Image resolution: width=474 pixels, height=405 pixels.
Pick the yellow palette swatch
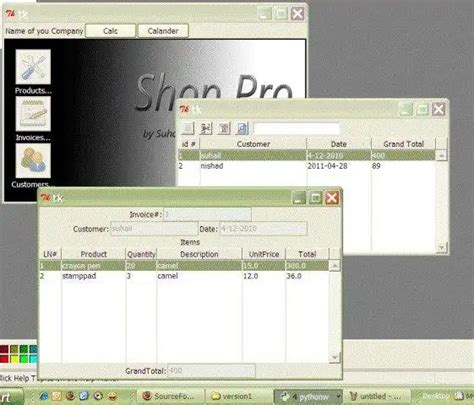pos(14,359)
